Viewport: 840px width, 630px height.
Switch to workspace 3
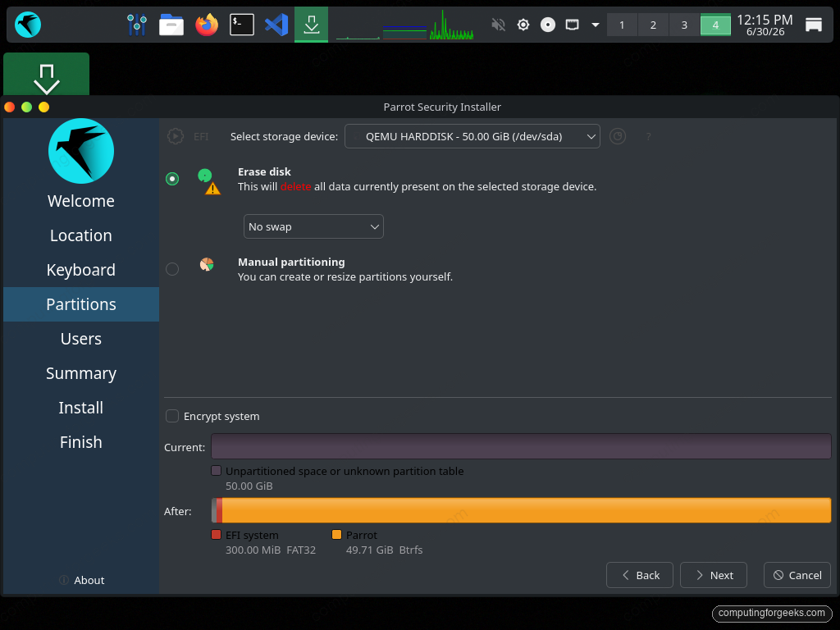pos(684,25)
